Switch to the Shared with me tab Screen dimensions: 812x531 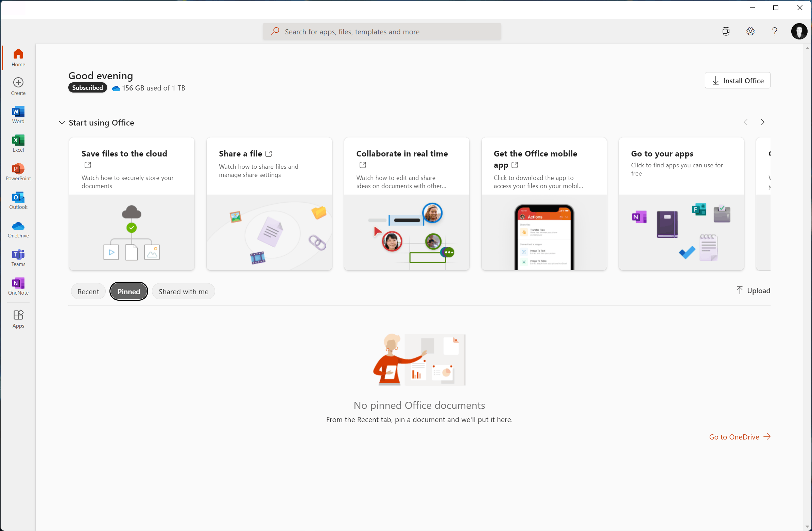[183, 291]
